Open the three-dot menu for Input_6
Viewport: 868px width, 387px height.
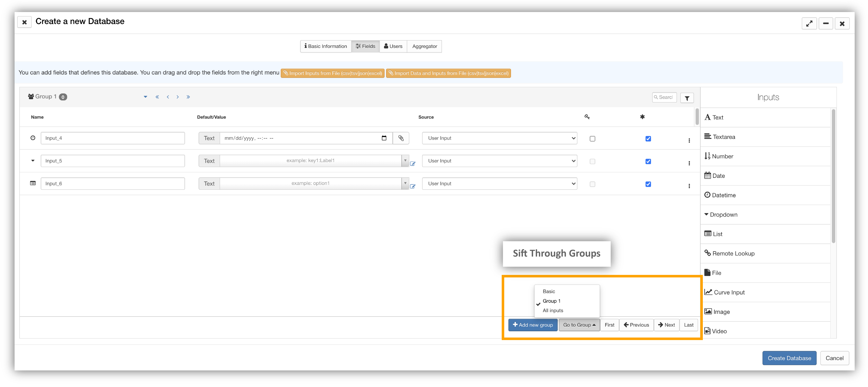click(x=689, y=186)
